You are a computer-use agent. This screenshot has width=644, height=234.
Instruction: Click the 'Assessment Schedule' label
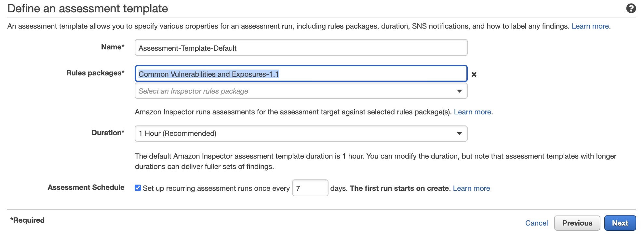point(86,188)
